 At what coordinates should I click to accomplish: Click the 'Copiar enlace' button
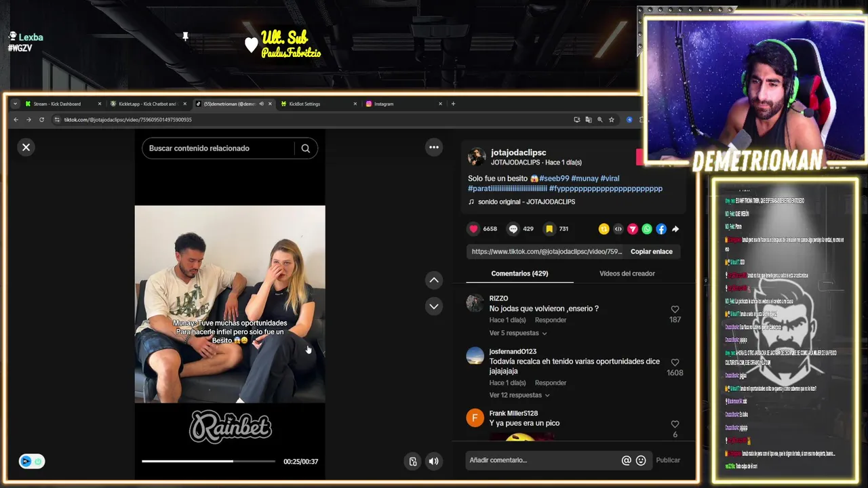652,251
